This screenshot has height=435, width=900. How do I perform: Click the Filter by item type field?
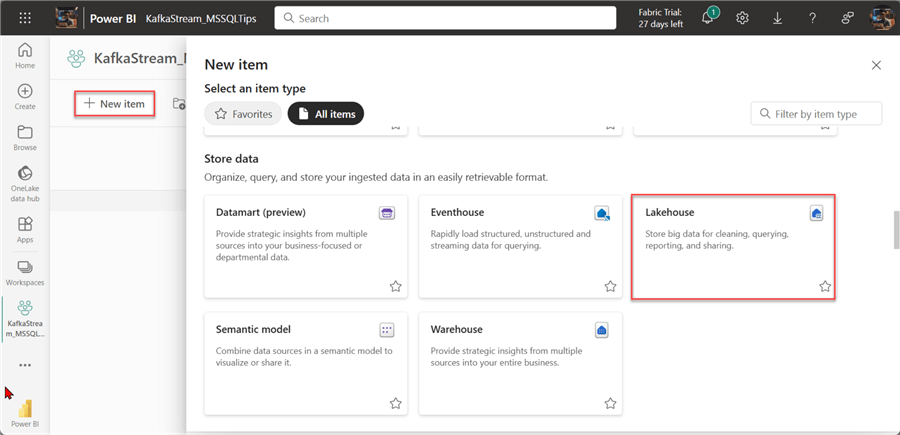pyautogui.click(x=816, y=114)
